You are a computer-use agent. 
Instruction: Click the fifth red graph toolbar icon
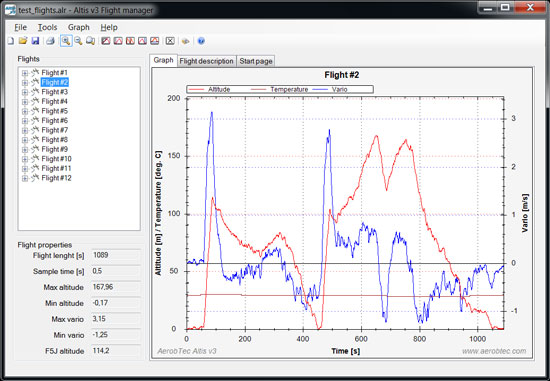155,41
